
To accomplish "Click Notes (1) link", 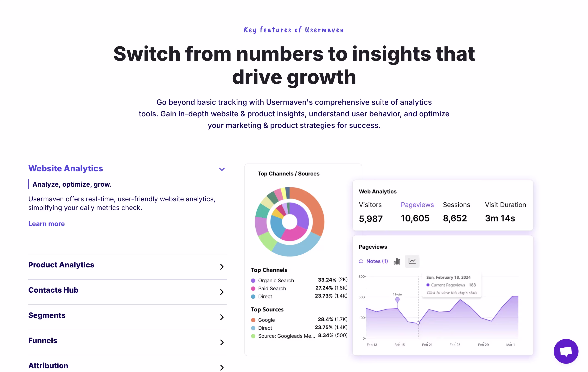I will coord(377,261).
